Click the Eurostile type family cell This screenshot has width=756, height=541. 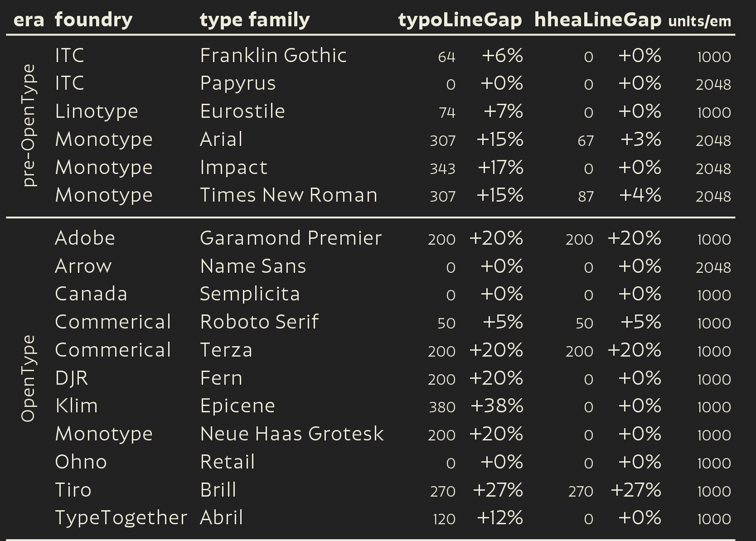[242, 111]
